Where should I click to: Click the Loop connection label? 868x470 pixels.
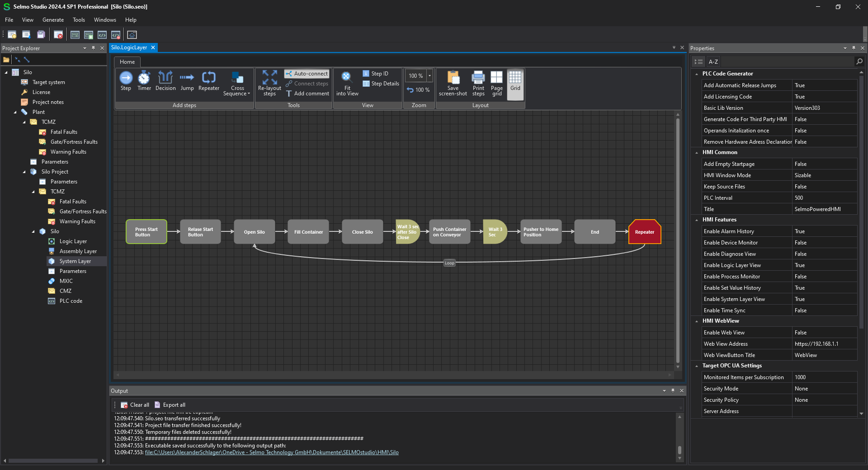click(449, 263)
